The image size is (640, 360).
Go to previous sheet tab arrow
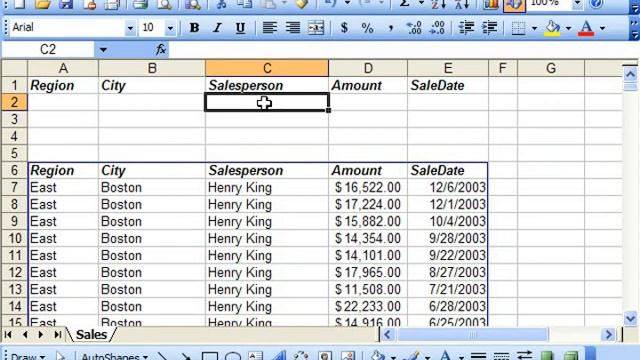25,335
